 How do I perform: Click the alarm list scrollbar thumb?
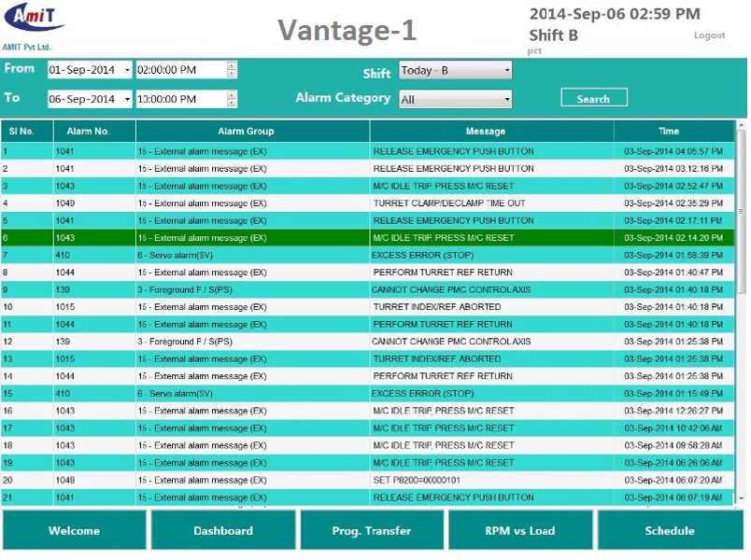coord(741,211)
